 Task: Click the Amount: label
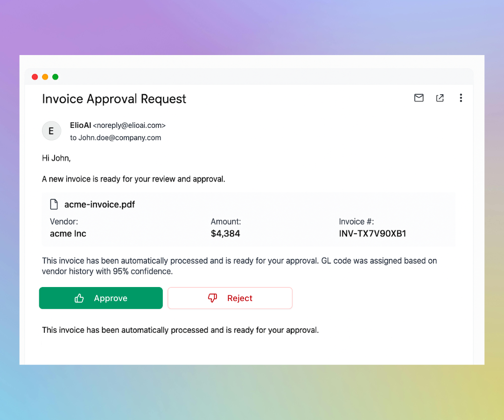(x=226, y=221)
